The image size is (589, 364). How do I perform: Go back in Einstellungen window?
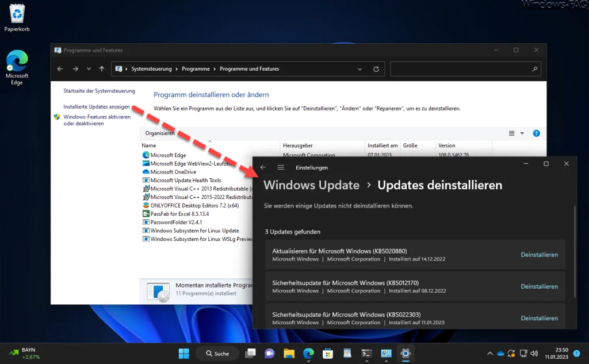(263, 167)
